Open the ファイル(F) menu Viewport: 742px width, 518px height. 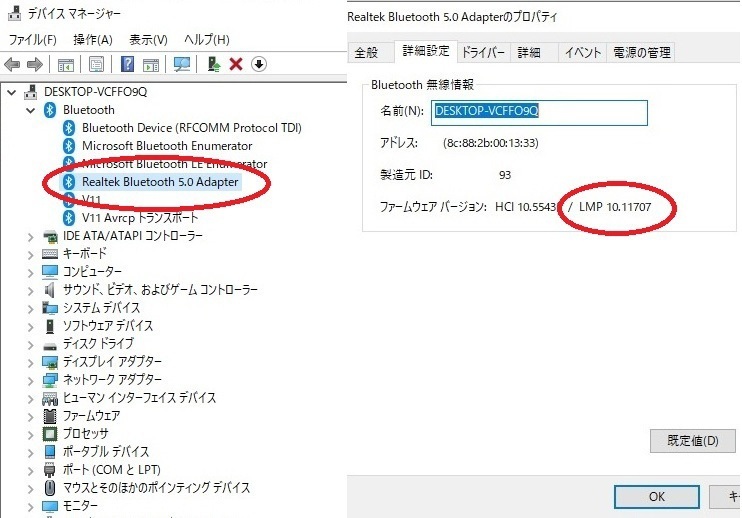point(33,39)
